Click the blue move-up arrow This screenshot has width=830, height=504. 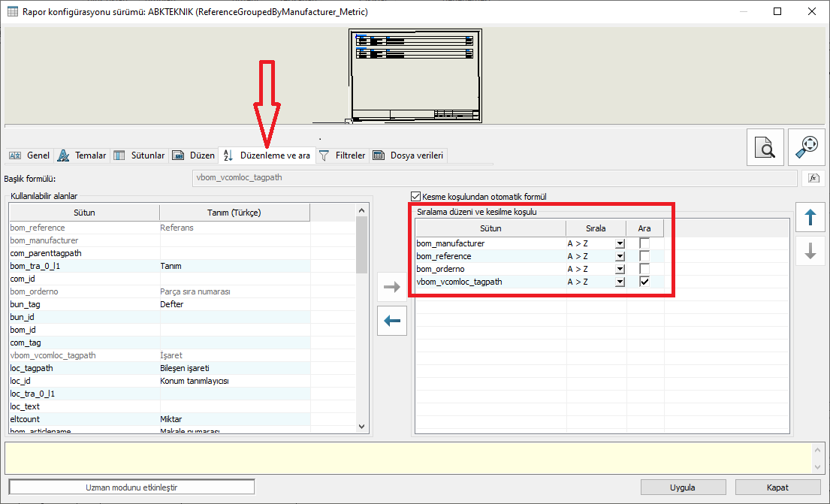[810, 218]
